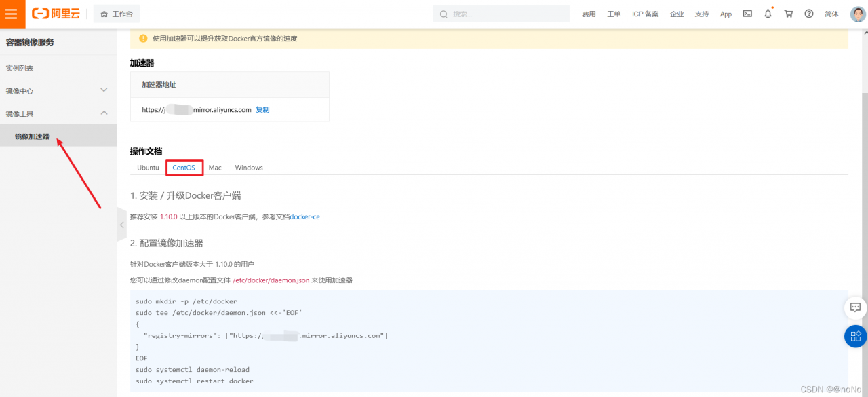Open the user avatar menu

tap(858, 14)
